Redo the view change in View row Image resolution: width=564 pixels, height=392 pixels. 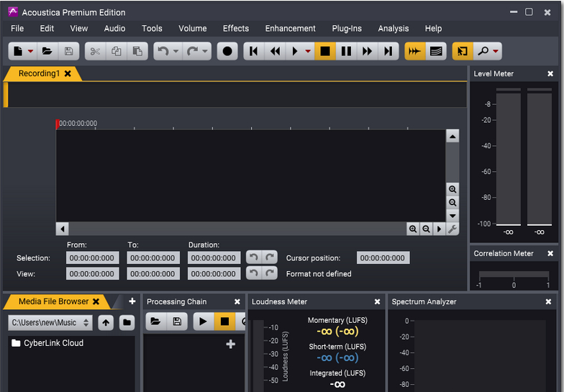pos(270,273)
